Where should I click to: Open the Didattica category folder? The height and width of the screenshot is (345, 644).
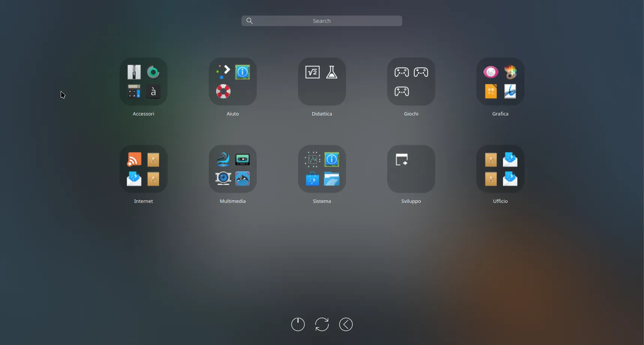tap(322, 82)
